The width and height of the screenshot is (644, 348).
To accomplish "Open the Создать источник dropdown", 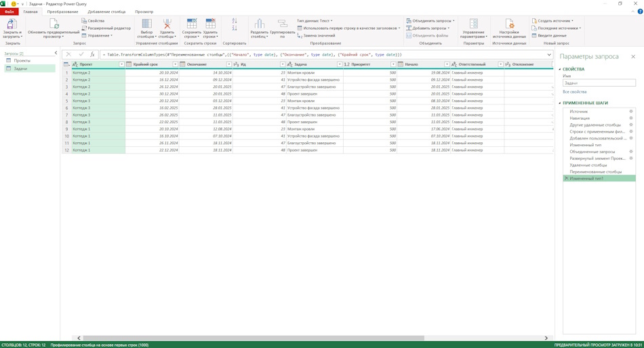I will tap(552, 20).
